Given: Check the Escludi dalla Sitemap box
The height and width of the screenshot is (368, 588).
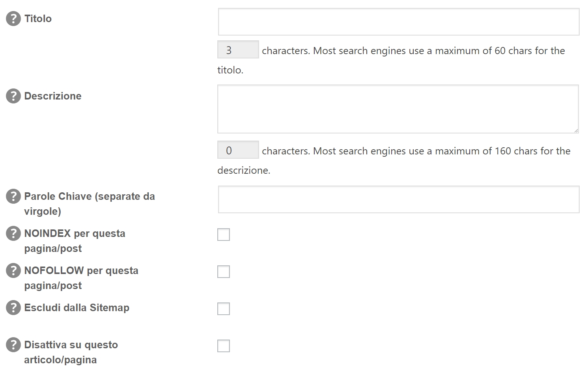Looking at the screenshot, I should (x=224, y=309).
